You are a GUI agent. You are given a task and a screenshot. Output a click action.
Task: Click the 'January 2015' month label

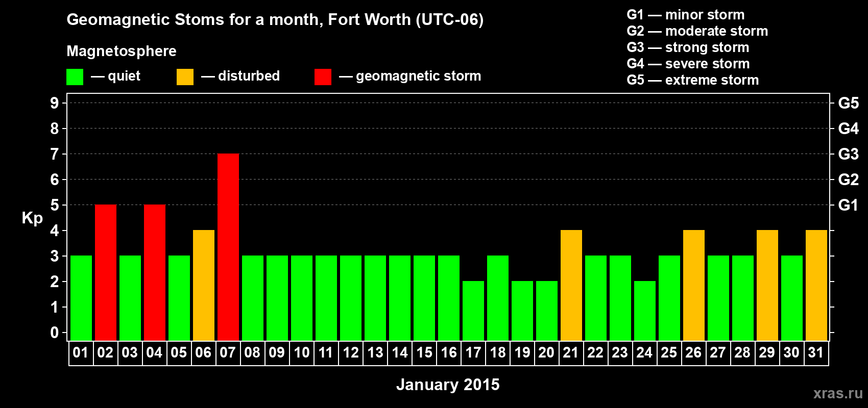[448, 385]
